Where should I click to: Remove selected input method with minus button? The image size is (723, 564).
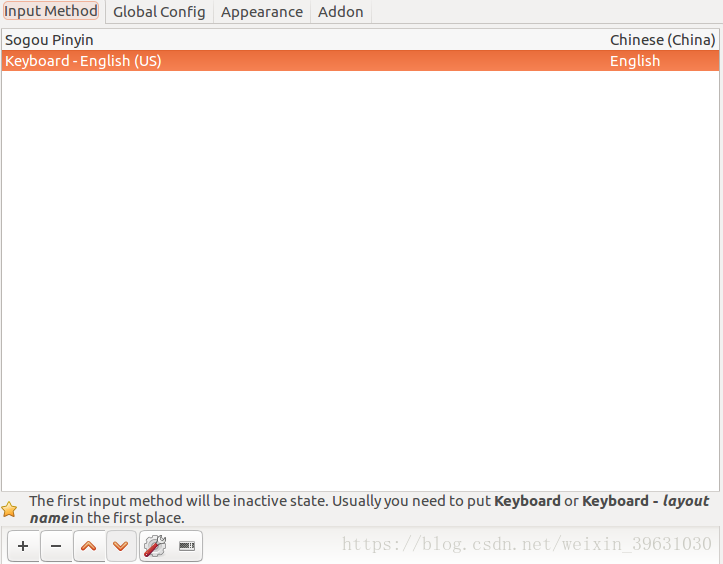pos(56,546)
